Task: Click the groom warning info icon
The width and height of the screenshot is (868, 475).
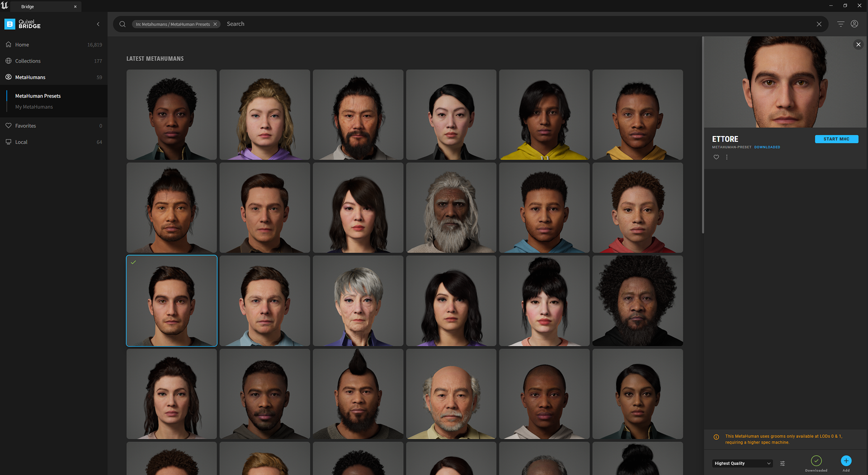Action: tap(716, 437)
